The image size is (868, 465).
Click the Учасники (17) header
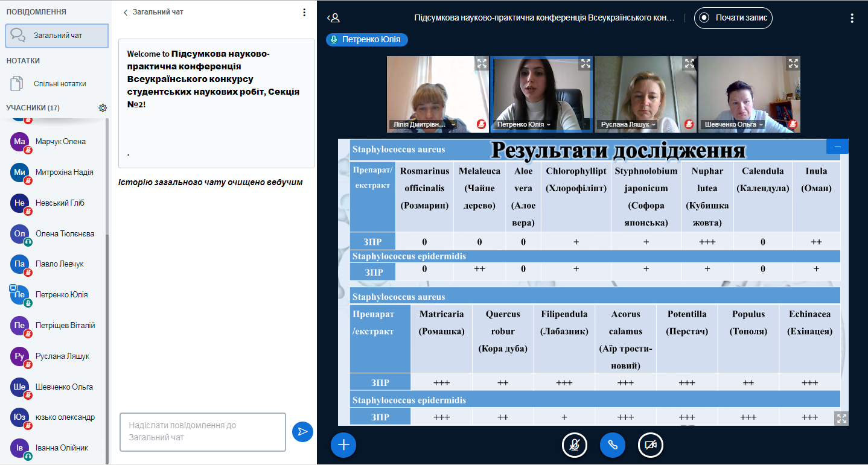[x=33, y=108]
